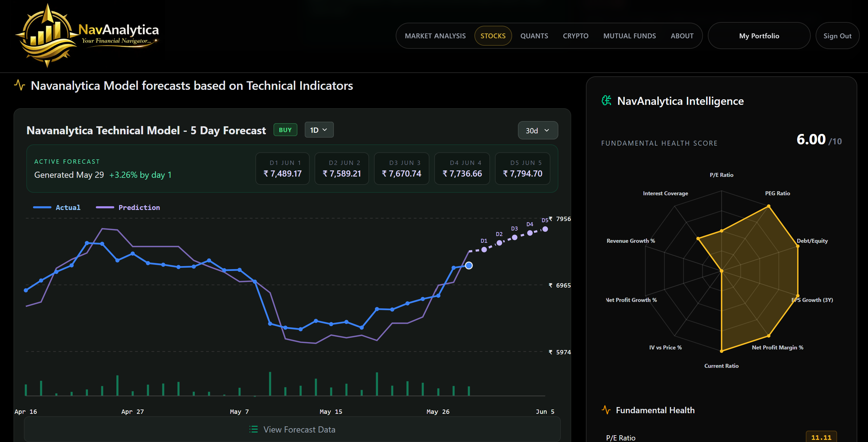Click the Revenue Growth % radar label
This screenshot has width=868, height=442.
click(630, 241)
